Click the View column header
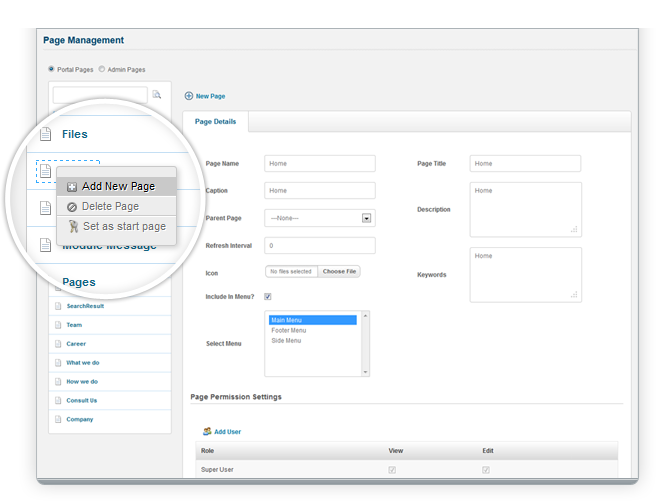656x501 pixels. pyautogui.click(x=395, y=450)
